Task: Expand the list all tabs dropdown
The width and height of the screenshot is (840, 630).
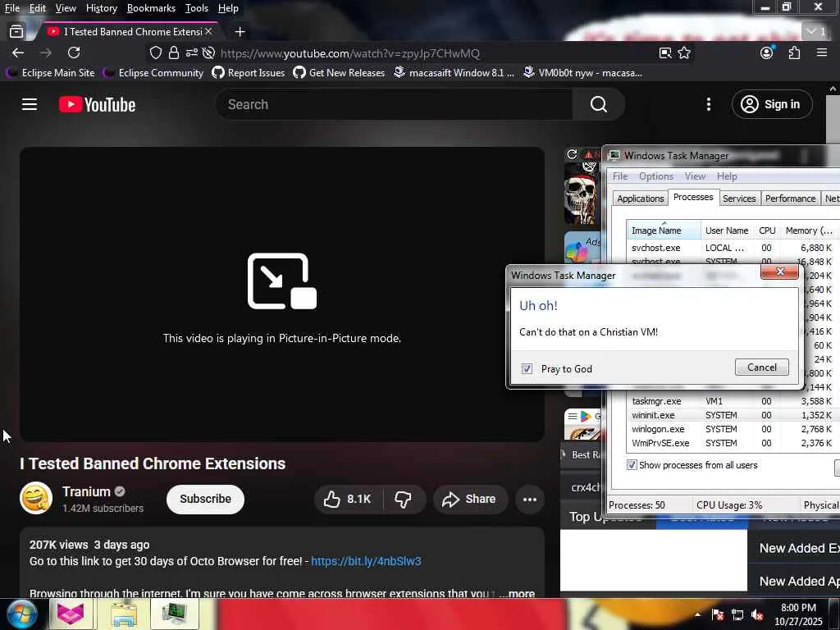Action: 817,32
